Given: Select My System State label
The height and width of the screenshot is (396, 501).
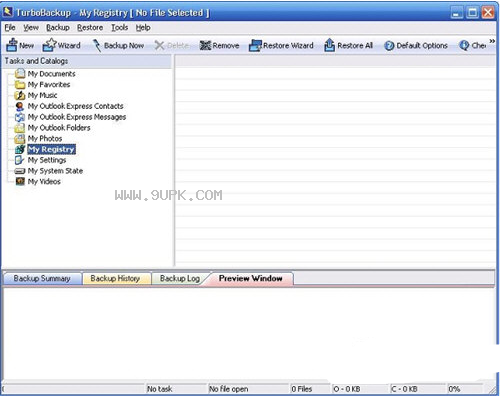Looking at the screenshot, I should pyautogui.click(x=55, y=171).
